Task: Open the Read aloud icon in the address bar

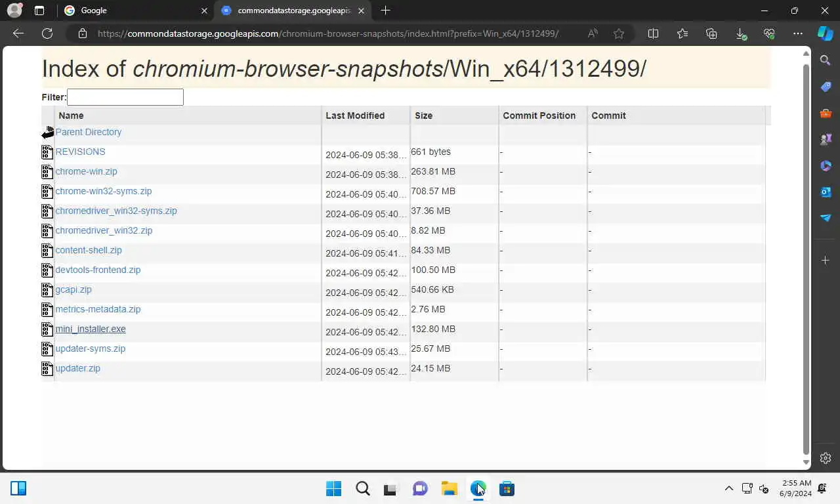Action: [593, 33]
